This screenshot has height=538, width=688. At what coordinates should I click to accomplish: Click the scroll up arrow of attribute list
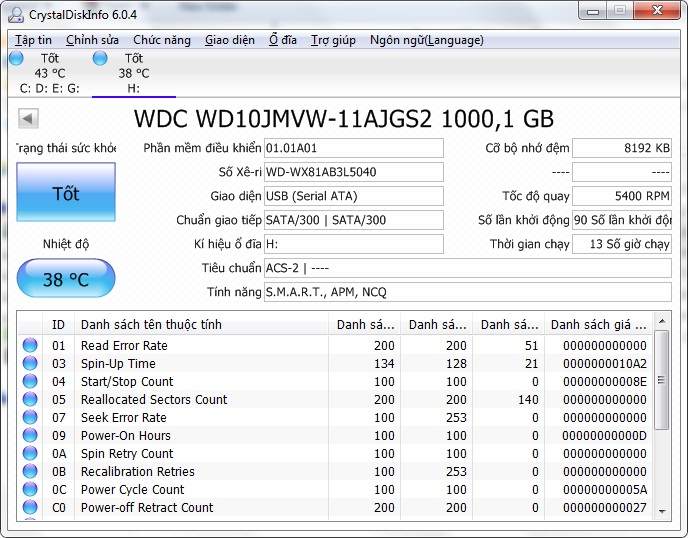point(662,322)
